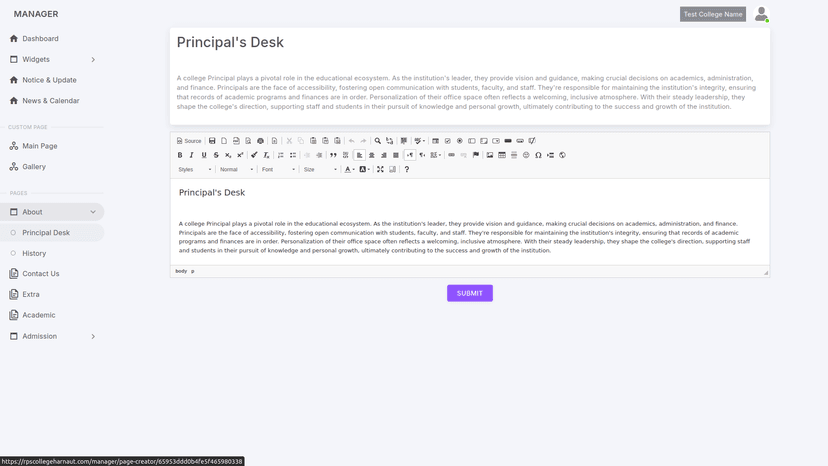Image resolution: width=828 pixels, height=466 pixels.
Task: Open the Set Language dropdown
Action: (x=436, y=155)
